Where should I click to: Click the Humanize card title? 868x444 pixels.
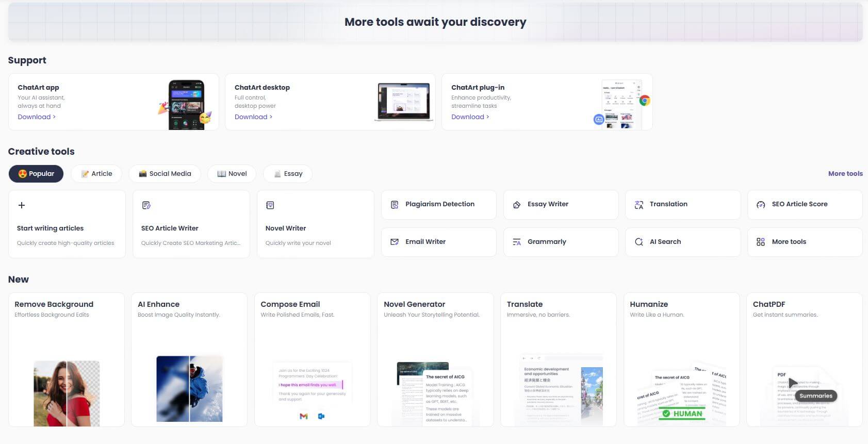[649, 304]
